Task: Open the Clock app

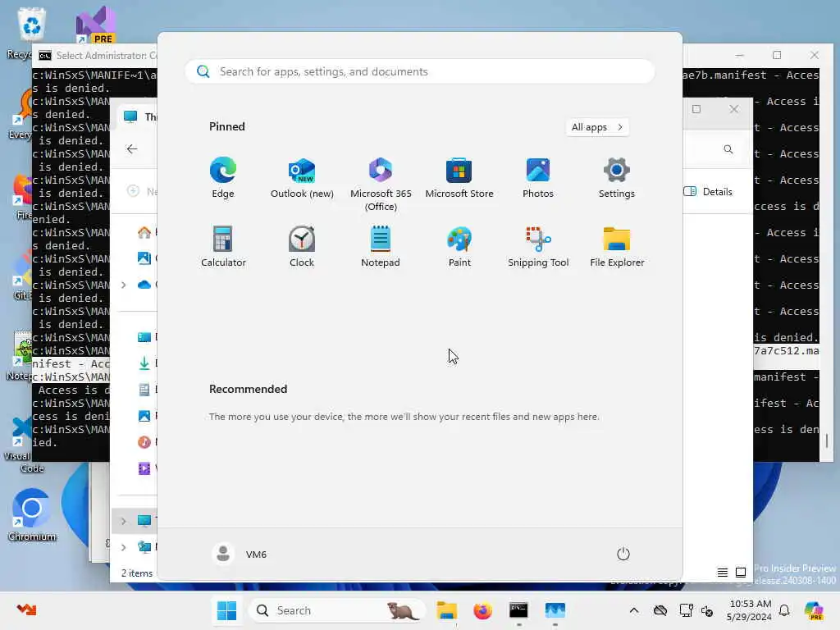Action: coord(302,246)
